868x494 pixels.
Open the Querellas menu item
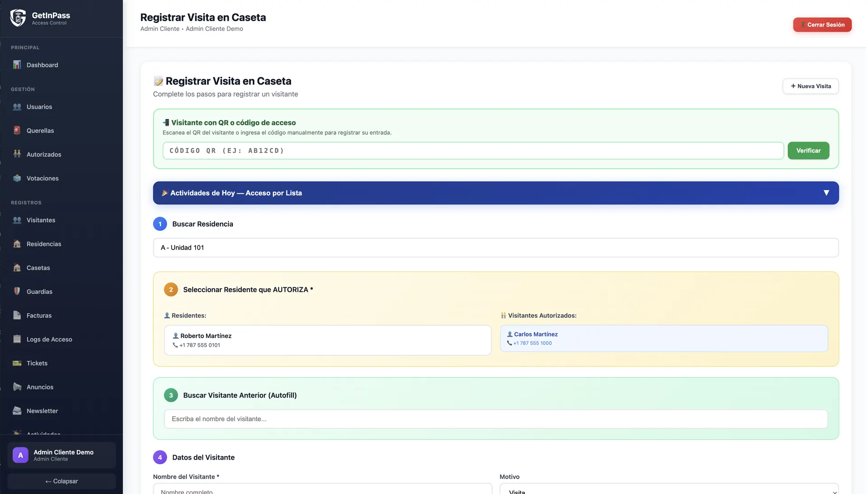(x=61, y=130)
